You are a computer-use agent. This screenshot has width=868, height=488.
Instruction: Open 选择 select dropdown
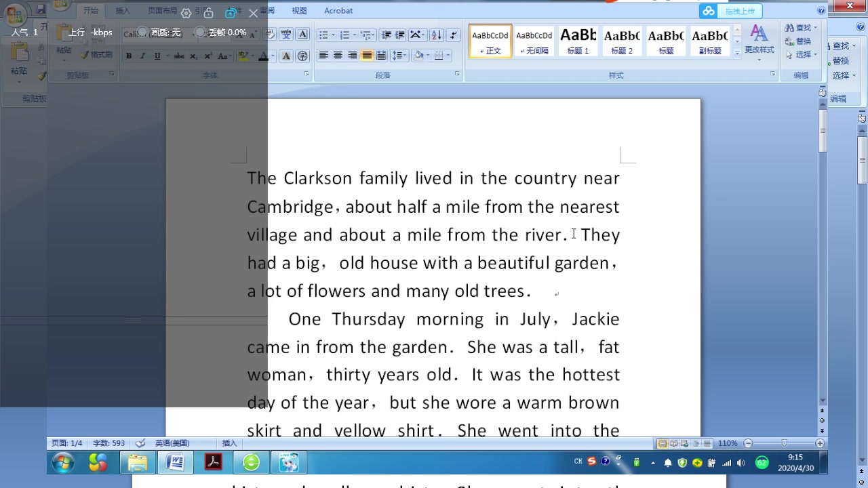[800, 54]
